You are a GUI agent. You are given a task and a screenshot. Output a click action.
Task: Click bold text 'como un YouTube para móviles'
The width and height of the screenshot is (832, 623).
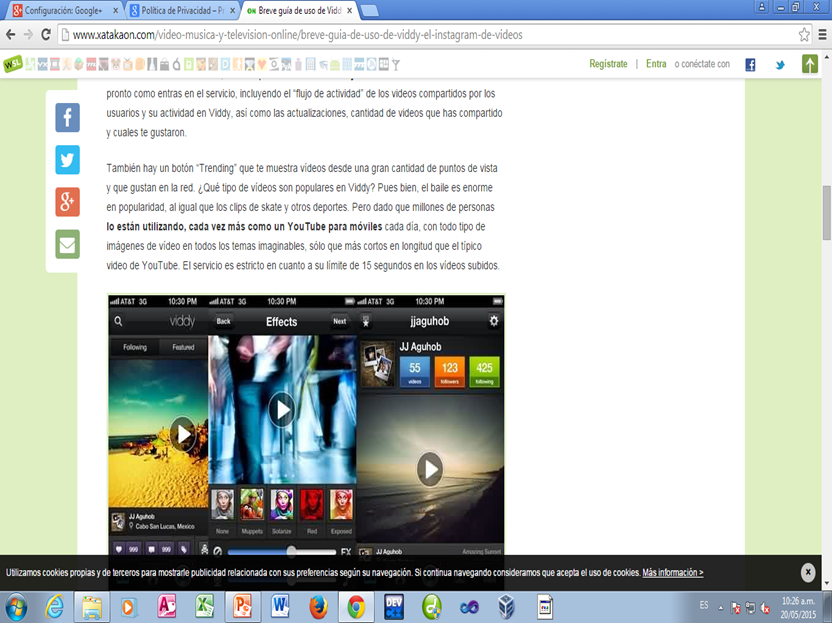(315, 227)
